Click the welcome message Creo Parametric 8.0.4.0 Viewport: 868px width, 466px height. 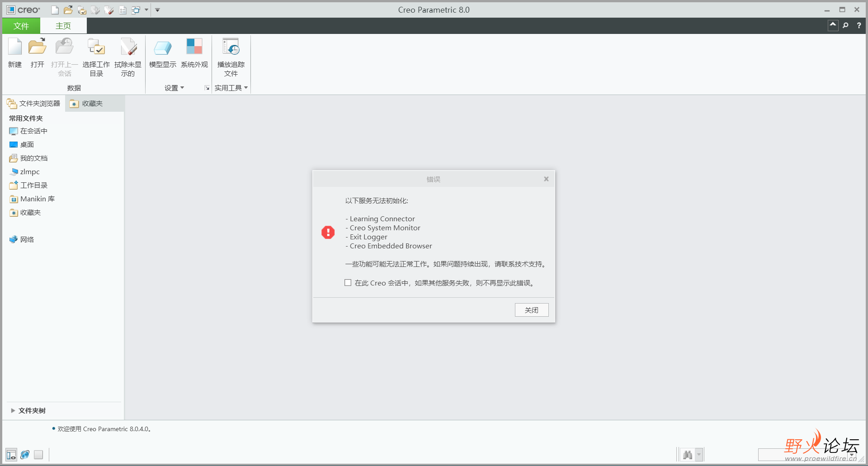click(x=104, y=429)
